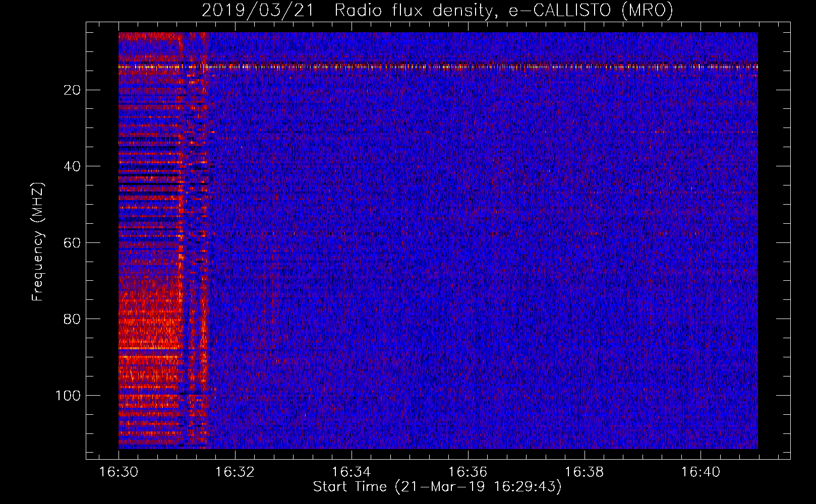The width and height of the screenshot is (816, 504).
Task: Click the 16:30 time tick label
Action: [119, 472]
